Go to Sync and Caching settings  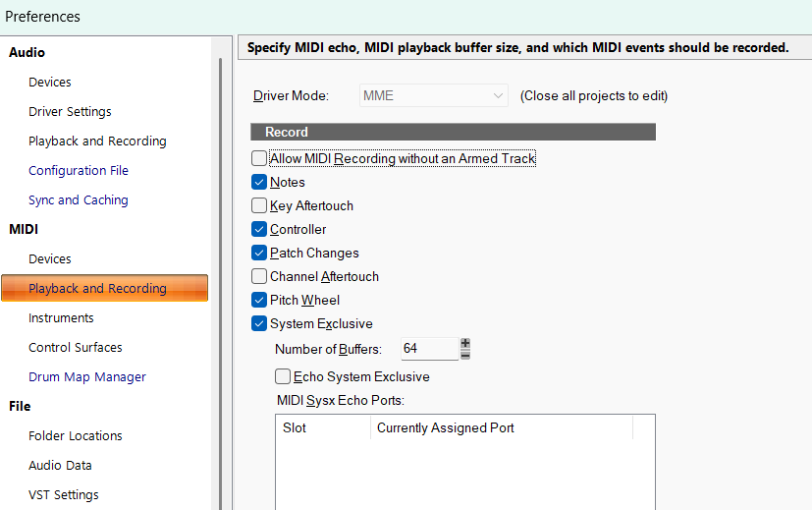coord(79,199)
